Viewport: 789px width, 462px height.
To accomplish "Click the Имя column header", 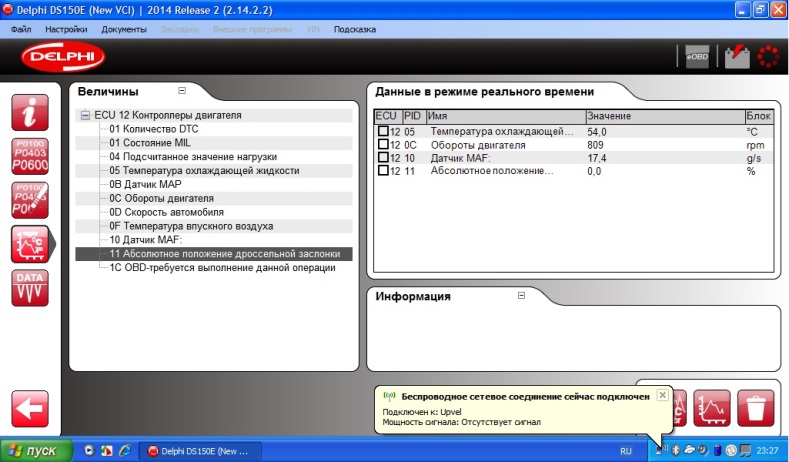I will point(506,116).
